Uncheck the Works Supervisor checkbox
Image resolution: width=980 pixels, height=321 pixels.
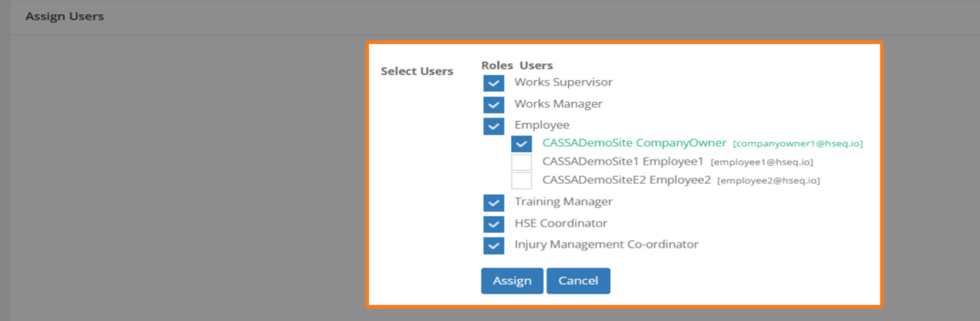pos(493,83)
